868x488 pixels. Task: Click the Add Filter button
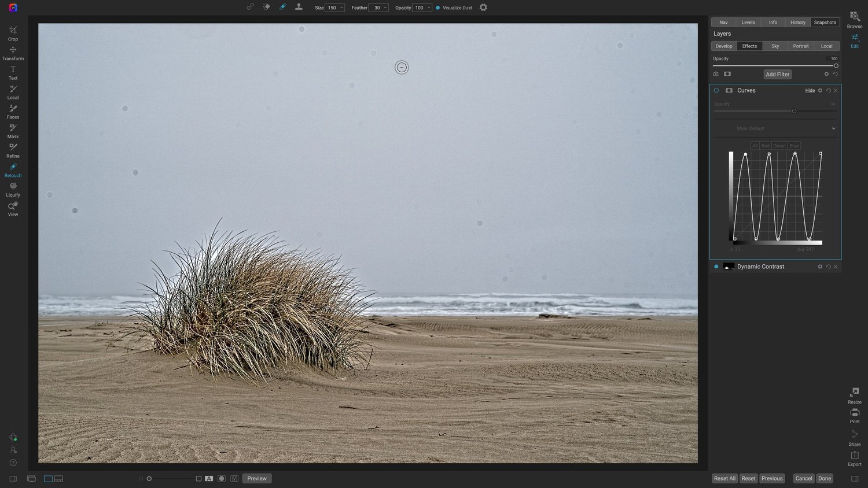777,74
